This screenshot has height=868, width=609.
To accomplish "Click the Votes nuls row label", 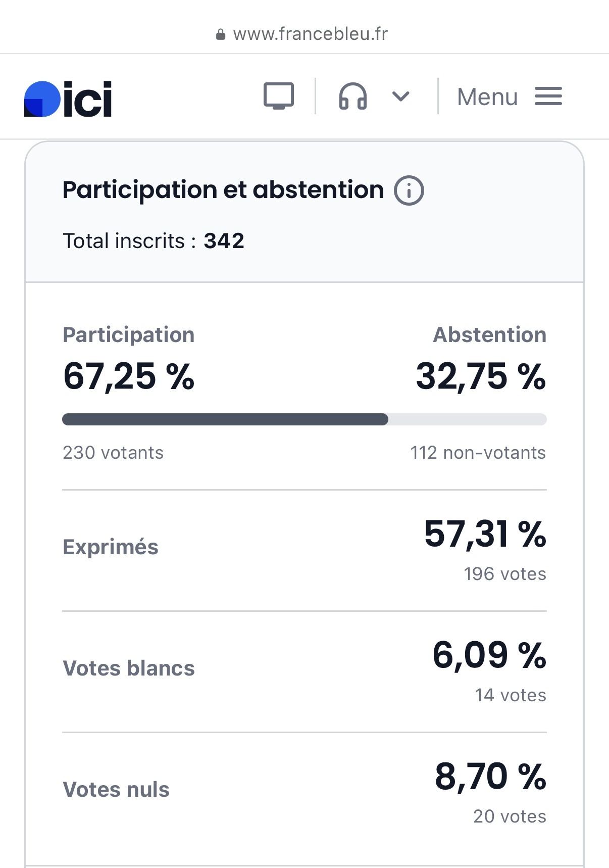I will tap(116, 789).
